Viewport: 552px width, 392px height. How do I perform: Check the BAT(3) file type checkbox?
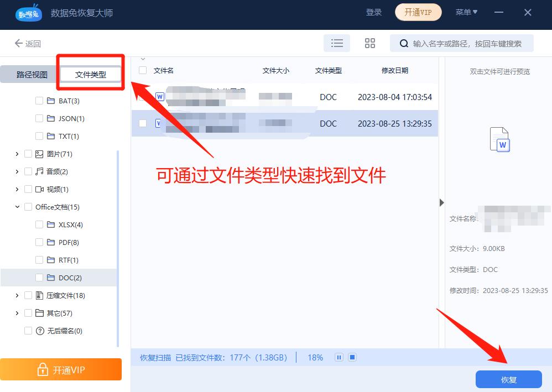pos(39,101)
